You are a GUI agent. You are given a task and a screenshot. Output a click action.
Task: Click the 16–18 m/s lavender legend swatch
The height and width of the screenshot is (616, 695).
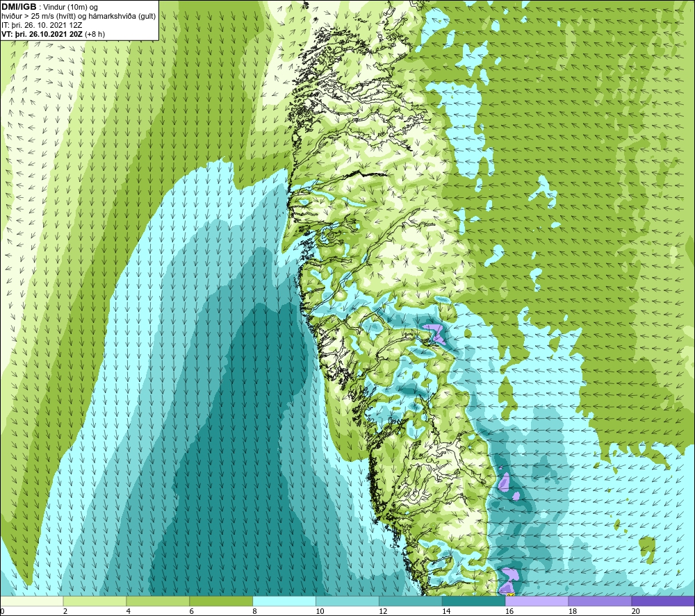point(537,601)
